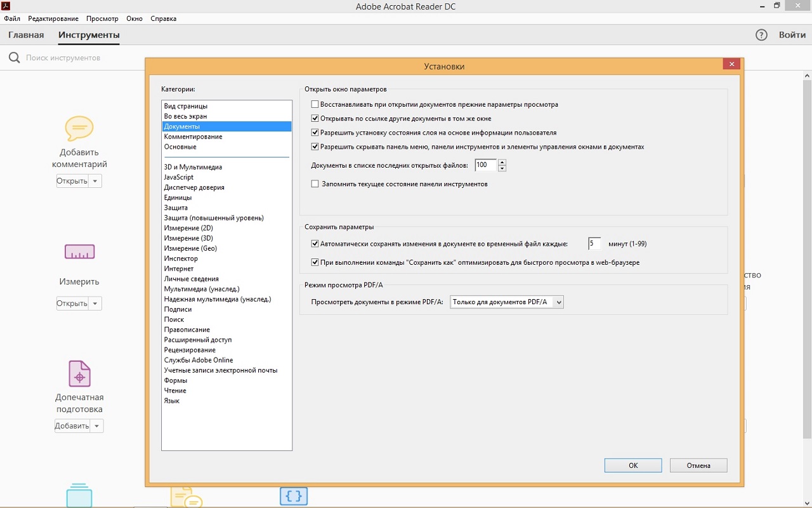Image resolution: width=812 pixels, height=508 pixels.
Task: Toggle the remember toolbar state checkbox
Action: tap(315, 184)
